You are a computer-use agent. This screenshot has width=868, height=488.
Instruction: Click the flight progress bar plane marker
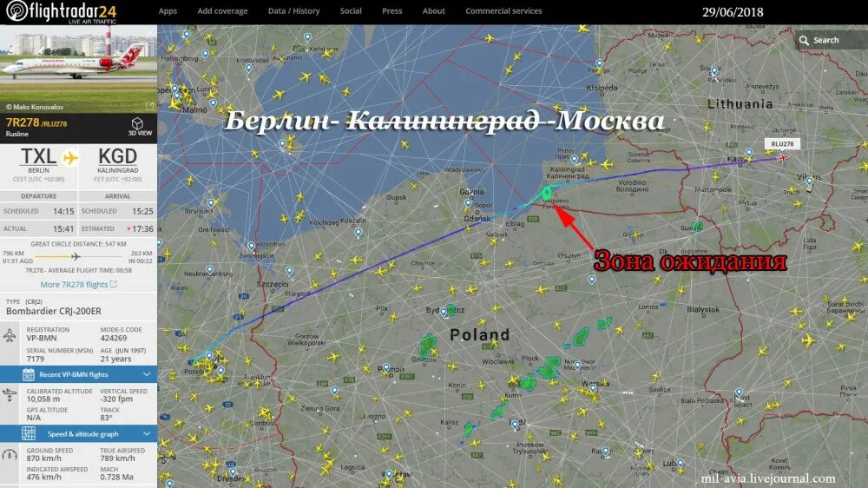point(76,256)
